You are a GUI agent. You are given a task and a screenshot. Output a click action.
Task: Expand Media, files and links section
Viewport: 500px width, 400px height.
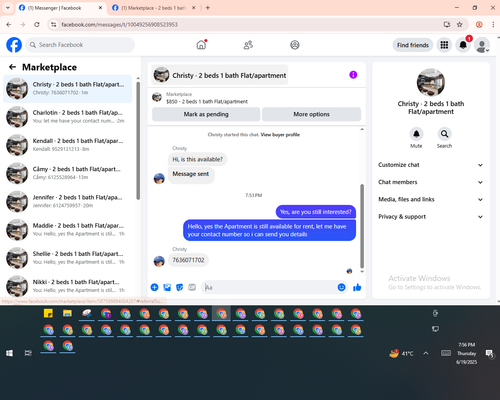(431, 199)
